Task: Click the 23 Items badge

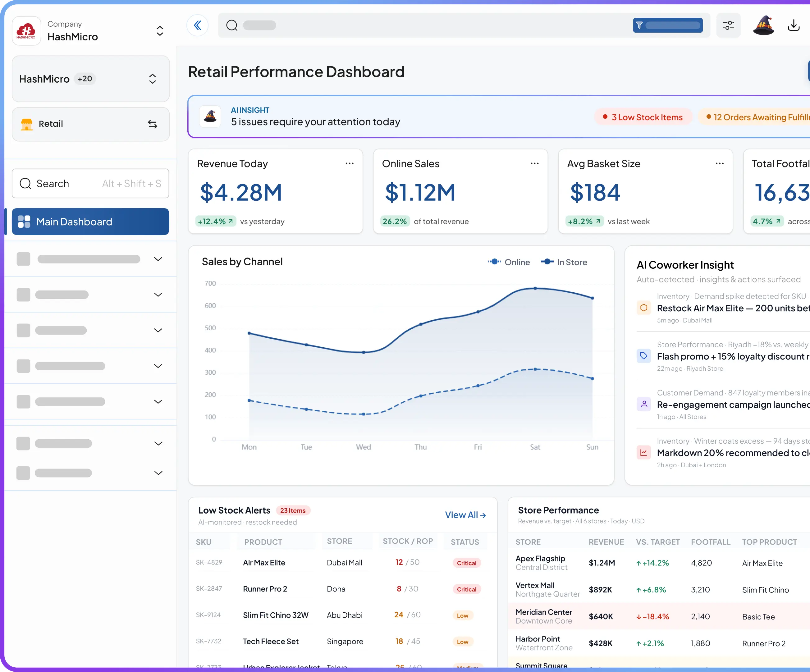Action: tap(293, 510)
